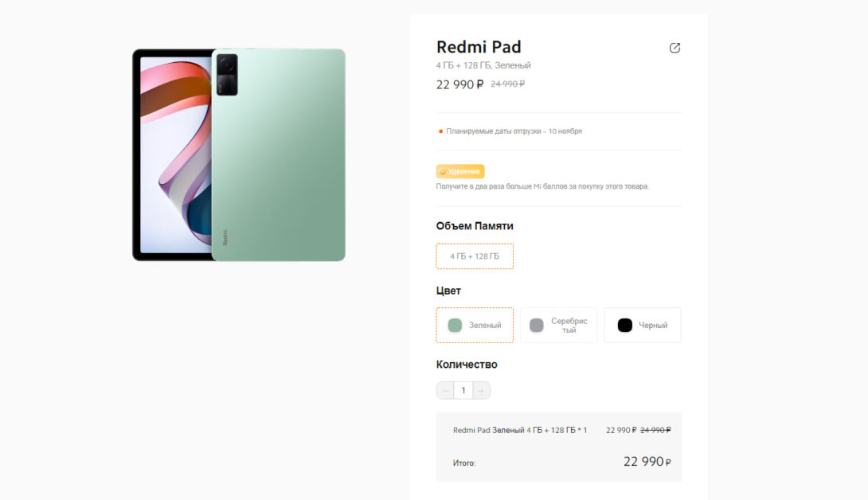Image resolution: width=868 pixels, height=500 pixels.
Task: Click the Redmi Pad product title
Action: pos(479,47)
